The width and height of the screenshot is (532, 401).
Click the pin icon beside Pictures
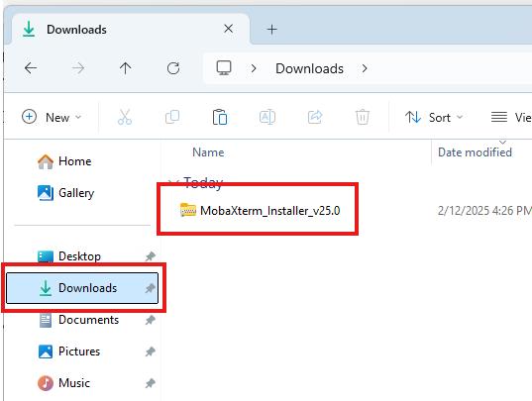click(151, 351)
